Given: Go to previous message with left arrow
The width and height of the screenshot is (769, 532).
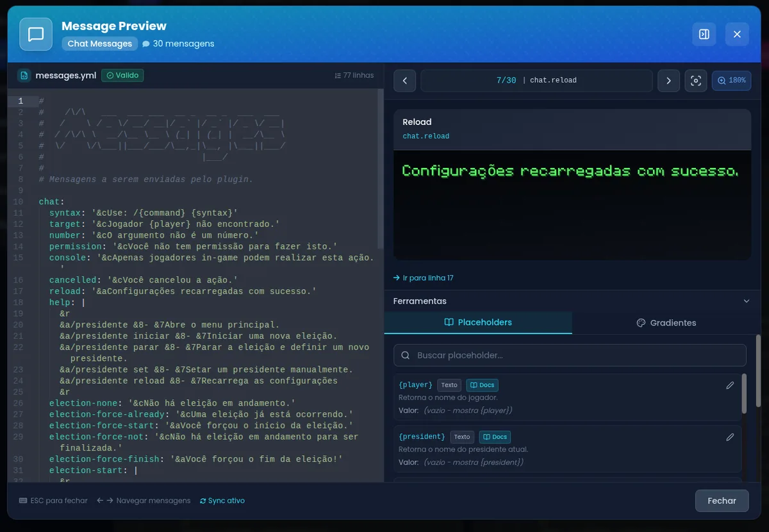Looking at the screenshot, I should [x=404, y=81].
